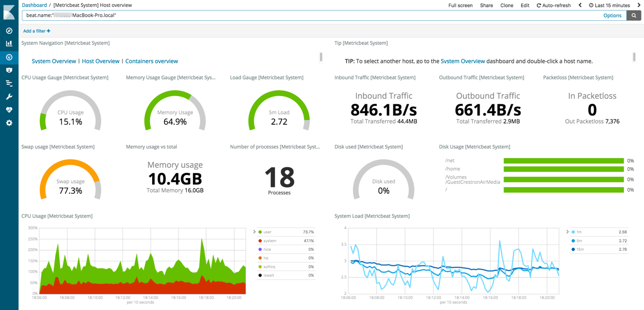Image resolution: width=644 pixels, height=310 pixels.
Task: Click the green user color dot in legend
Action: pyautogui.click(x=260, y=232)
